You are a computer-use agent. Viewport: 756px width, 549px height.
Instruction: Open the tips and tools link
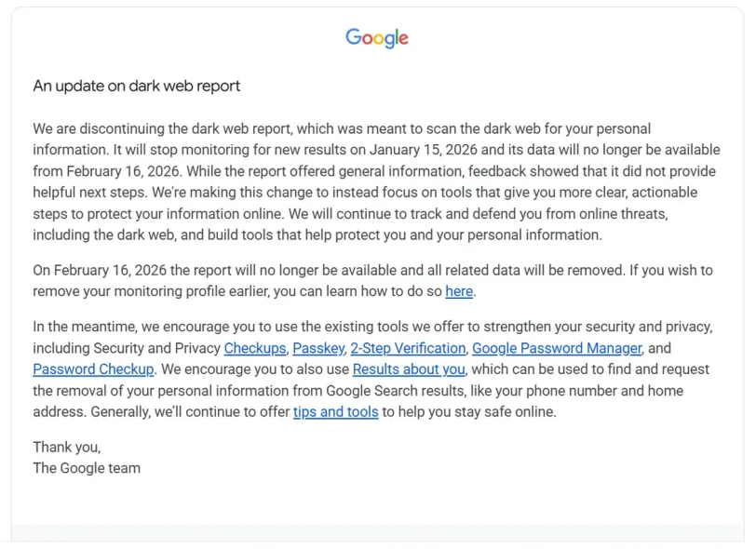pyautogui.click(x=335, y=411)
